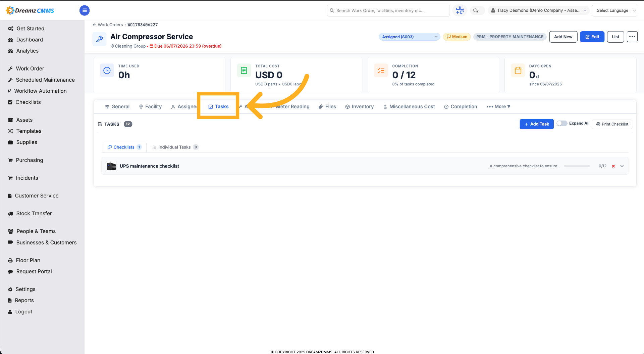644x354 pixels.
Task: Open the Assigned (S003) status dropdown
Action: click(409, 37)
